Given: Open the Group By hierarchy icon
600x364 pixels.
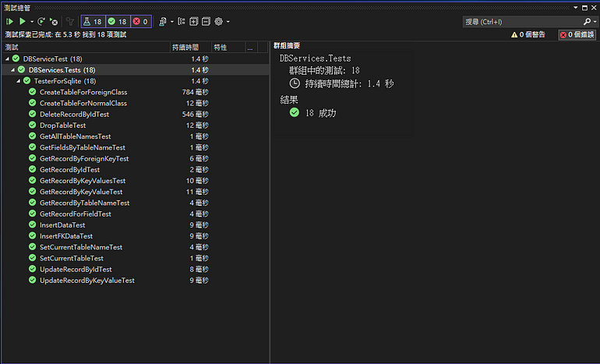Looking at the screenshot, I should [182, 22].
